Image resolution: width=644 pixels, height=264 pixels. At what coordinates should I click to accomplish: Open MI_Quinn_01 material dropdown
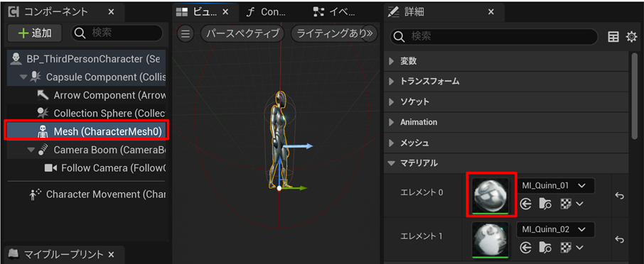[x=555, y=186]
